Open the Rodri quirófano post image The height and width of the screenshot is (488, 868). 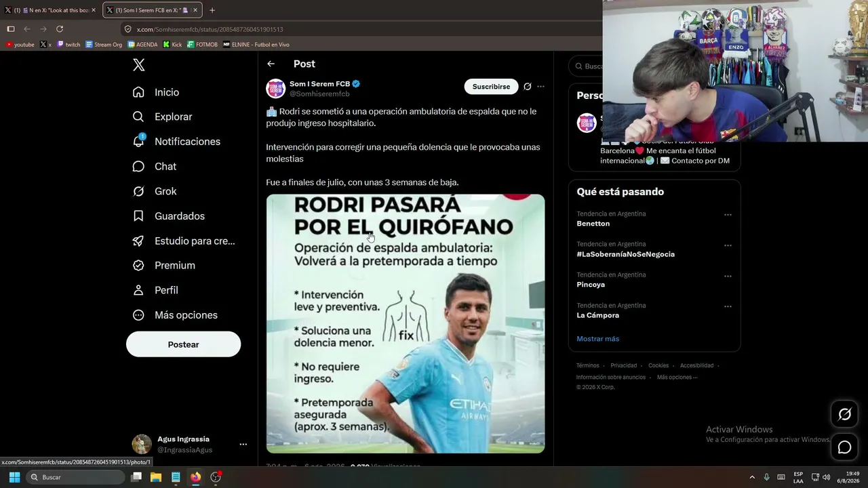click(406, 324)
